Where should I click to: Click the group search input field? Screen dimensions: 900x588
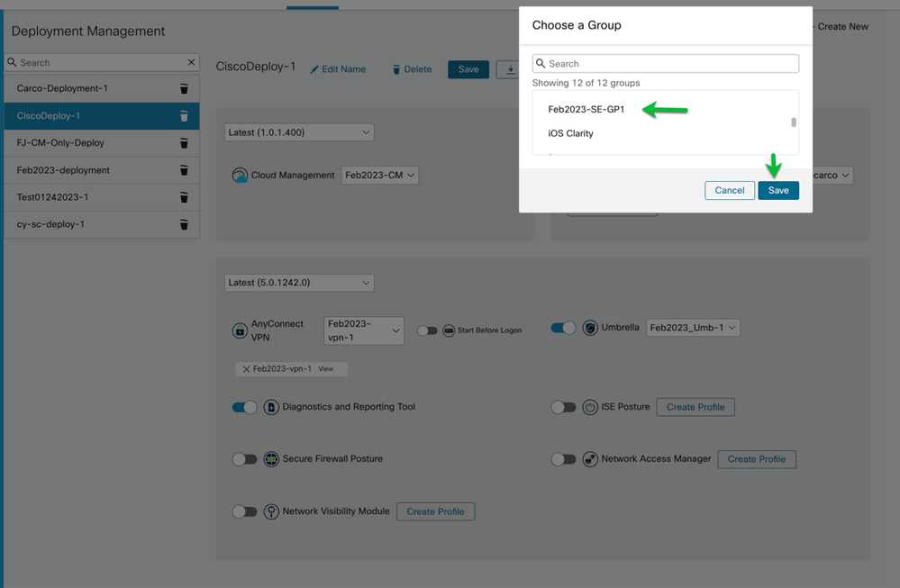pos(665,63)
